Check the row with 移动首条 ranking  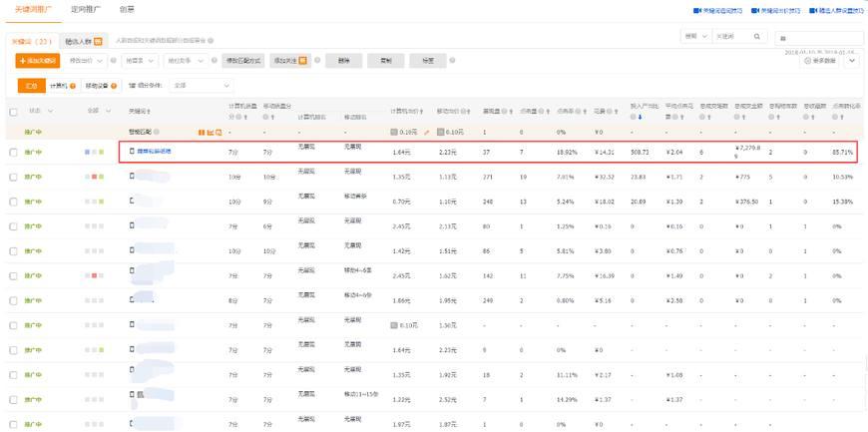(x=13, y=202)
